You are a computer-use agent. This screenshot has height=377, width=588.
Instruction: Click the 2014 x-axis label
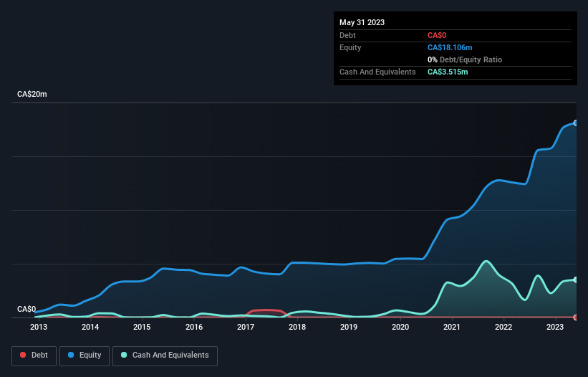tap(90, 327)
